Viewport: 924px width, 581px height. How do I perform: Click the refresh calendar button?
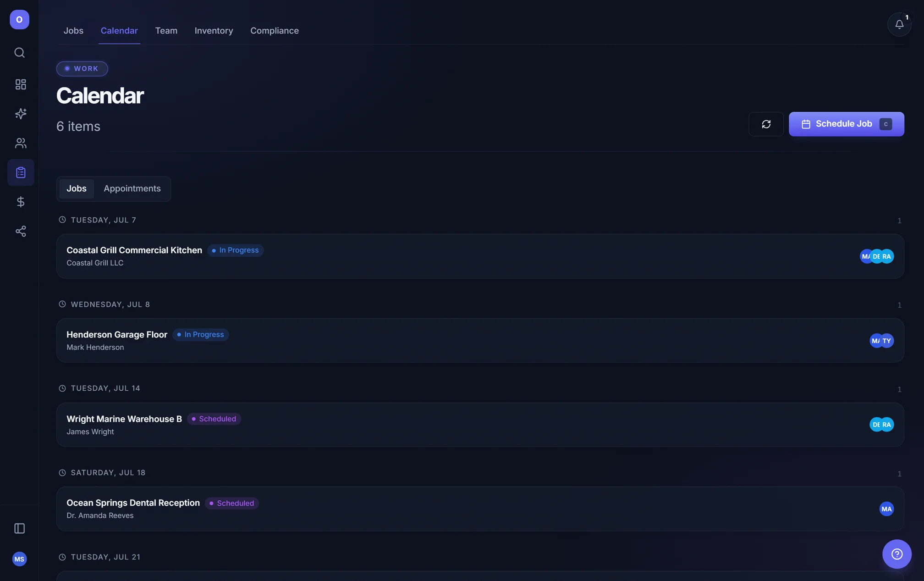(766, 124)
